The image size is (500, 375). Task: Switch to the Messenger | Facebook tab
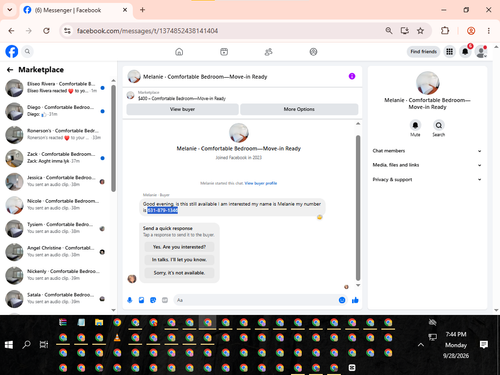pyautogui.click(x=76, y=10)
